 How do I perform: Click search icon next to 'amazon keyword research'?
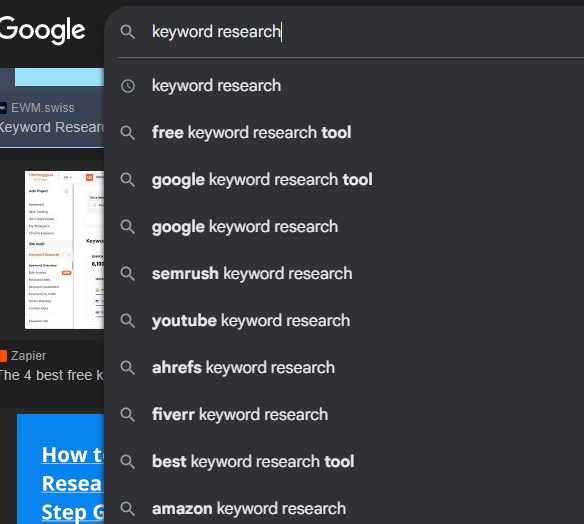[x=127, y=508]
